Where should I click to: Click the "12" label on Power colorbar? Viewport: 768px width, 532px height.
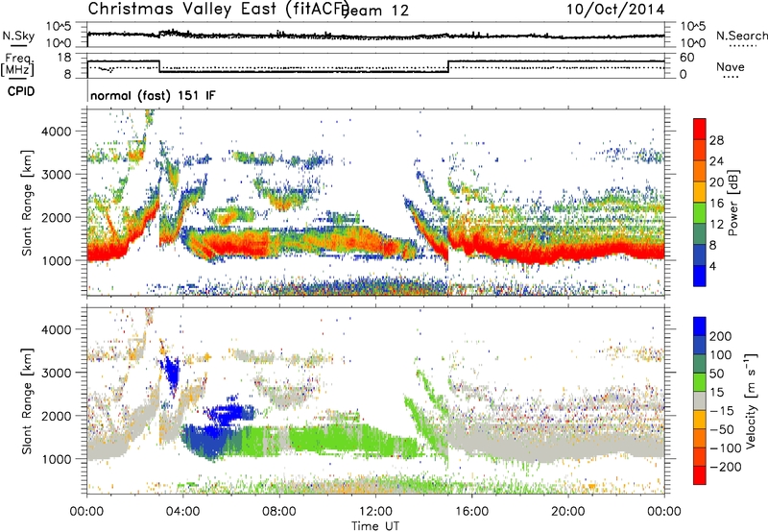[716, 225]
